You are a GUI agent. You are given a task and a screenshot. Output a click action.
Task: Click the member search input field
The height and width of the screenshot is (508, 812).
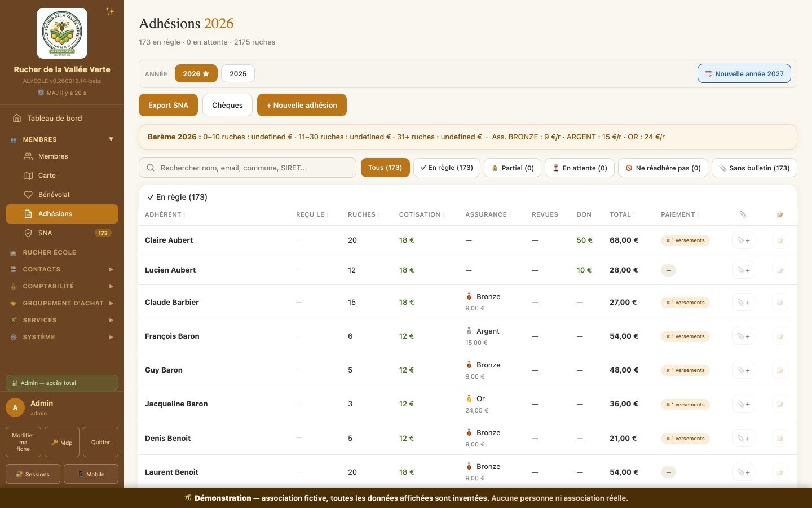[248, 168]
